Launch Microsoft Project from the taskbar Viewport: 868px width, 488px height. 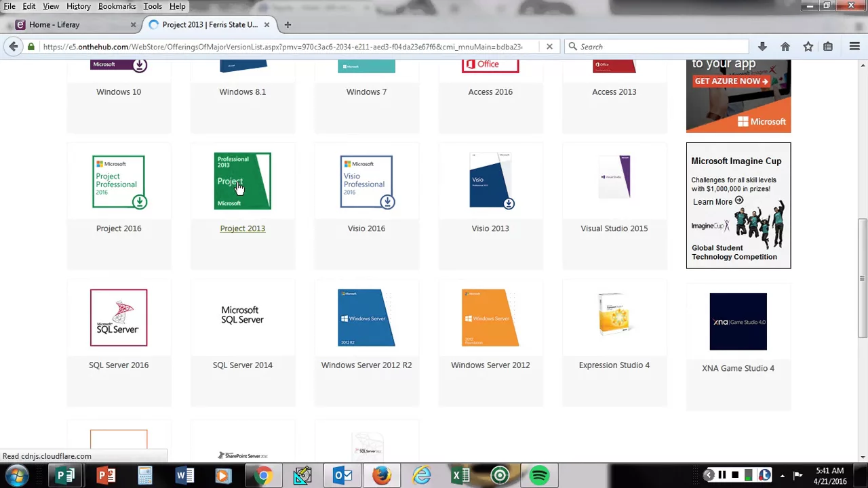click(x=65, y=476)
